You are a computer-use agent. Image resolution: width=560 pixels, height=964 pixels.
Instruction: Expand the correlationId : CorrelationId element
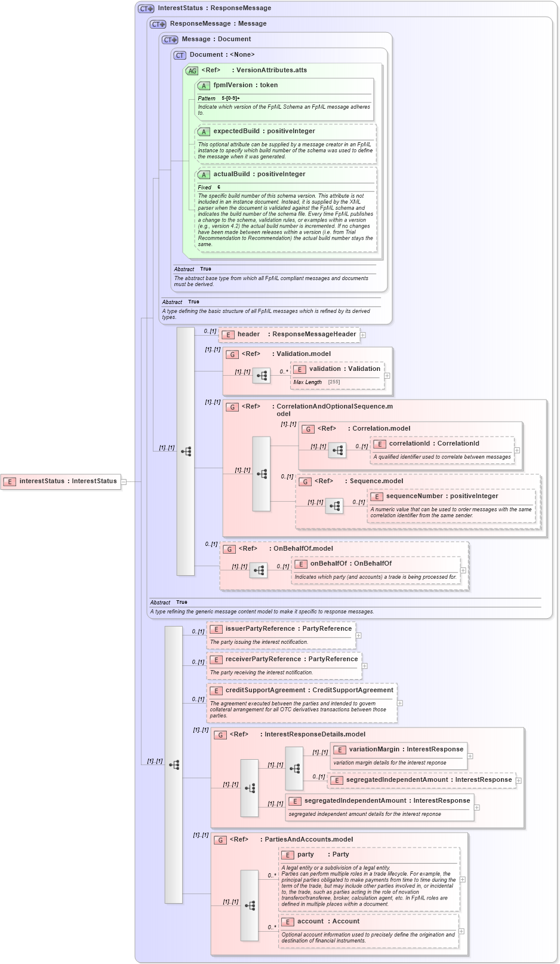(517, 450)
